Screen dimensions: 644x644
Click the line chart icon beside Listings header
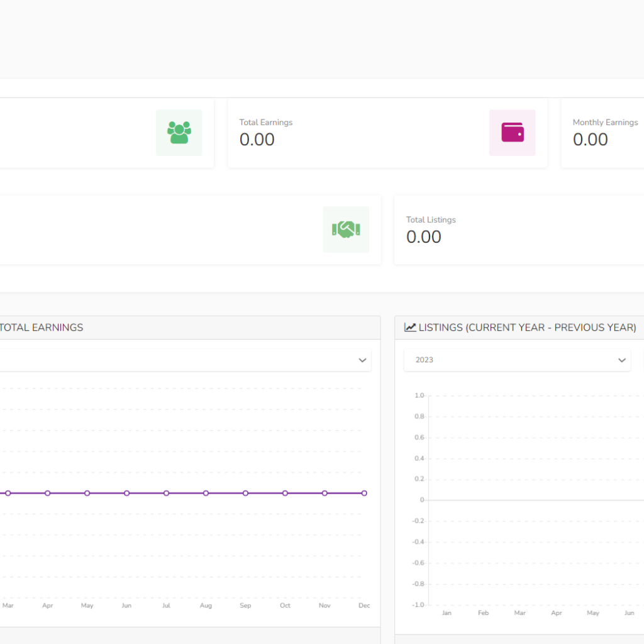(410, 327)
